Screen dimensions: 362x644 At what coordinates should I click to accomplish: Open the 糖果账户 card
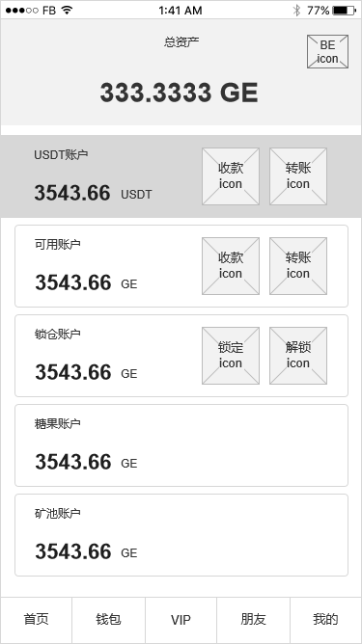[x=181, y=445]
